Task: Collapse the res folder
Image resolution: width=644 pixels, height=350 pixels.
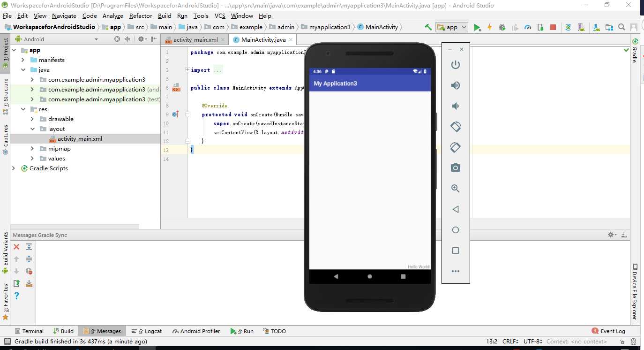Action: (x=23, y=109)
